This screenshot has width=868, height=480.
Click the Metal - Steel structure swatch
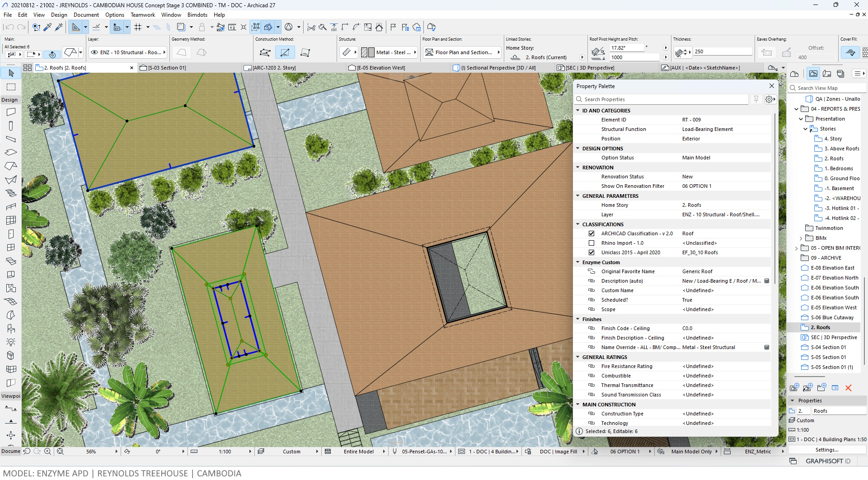(x=389, y=52)
